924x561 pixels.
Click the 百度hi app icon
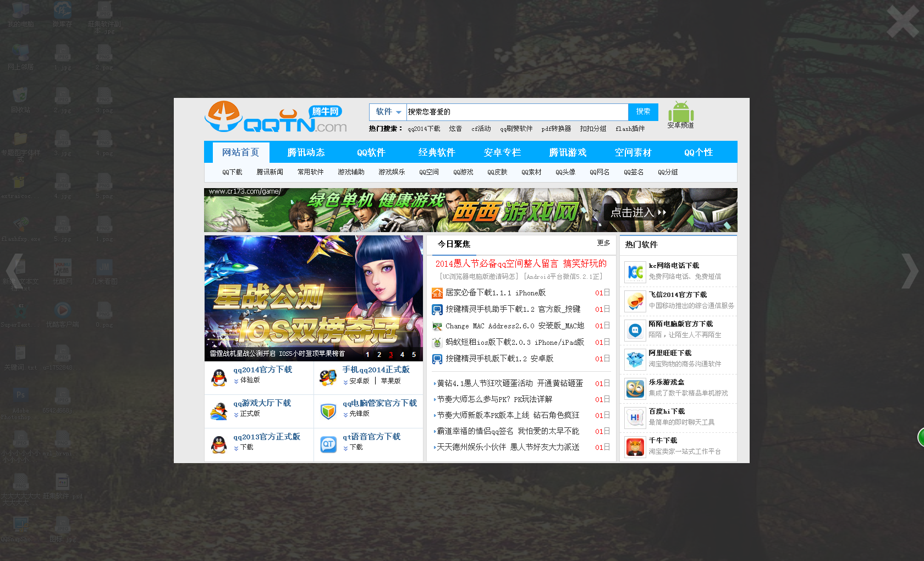pos(635,417)
